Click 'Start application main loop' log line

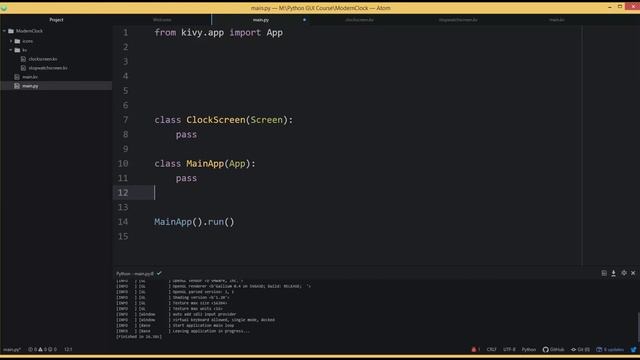coord(203,326)
